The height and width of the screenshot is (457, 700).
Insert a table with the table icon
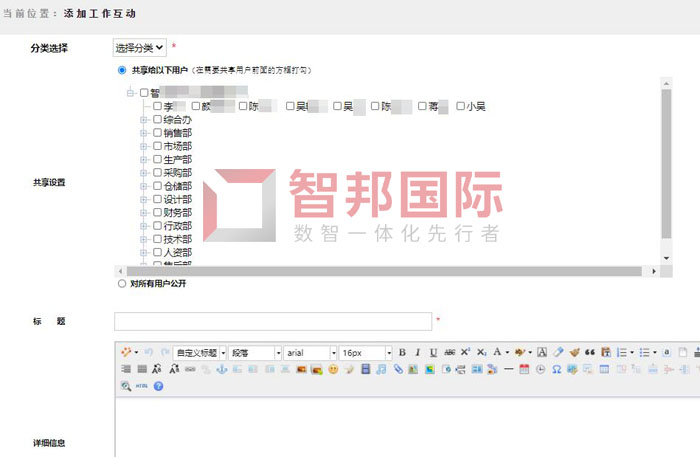604,370
